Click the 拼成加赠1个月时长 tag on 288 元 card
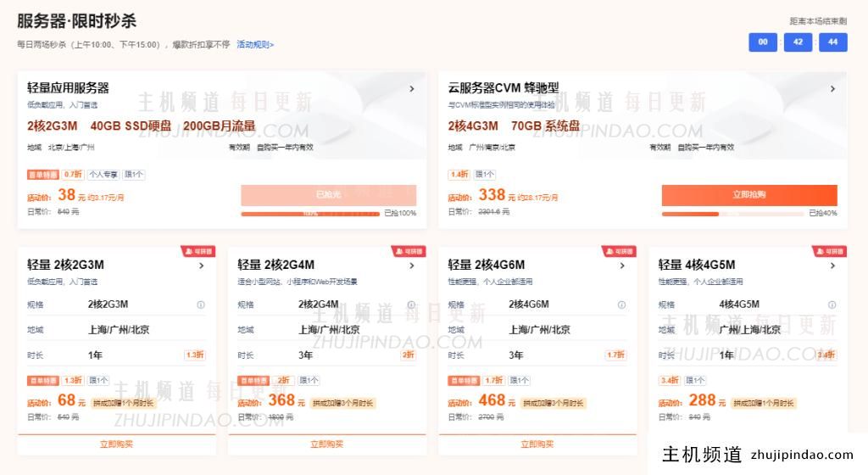Image resolution: width=868 pixels, height=475 pixels. tap(764, 403)
